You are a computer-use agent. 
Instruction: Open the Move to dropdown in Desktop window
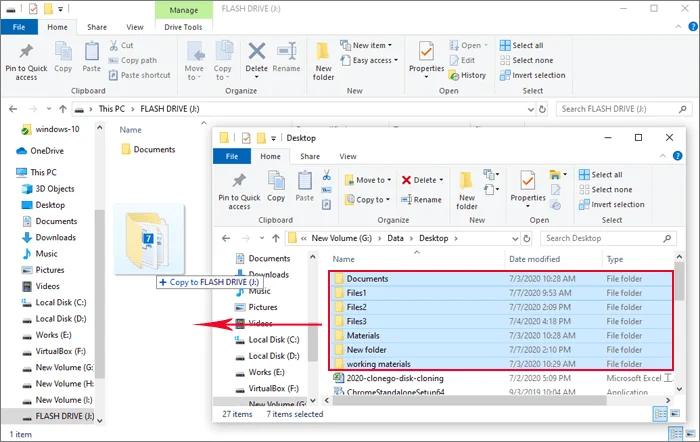click(x=372, y=180)
